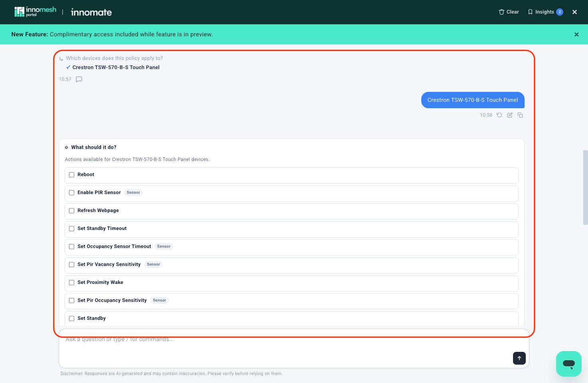588x383 pixels.
Task: Click the Insights count badge 2
Action: (560, 12)
